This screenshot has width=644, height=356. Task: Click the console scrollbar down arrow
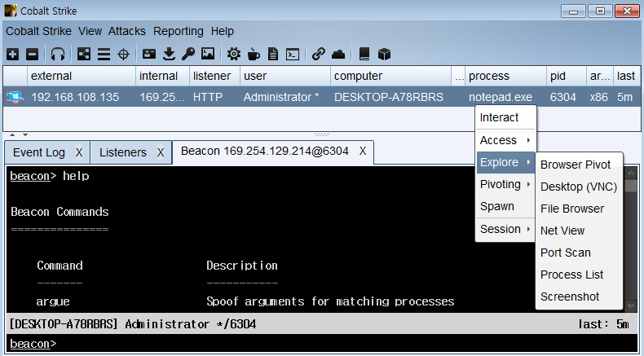tap(631, 306)
